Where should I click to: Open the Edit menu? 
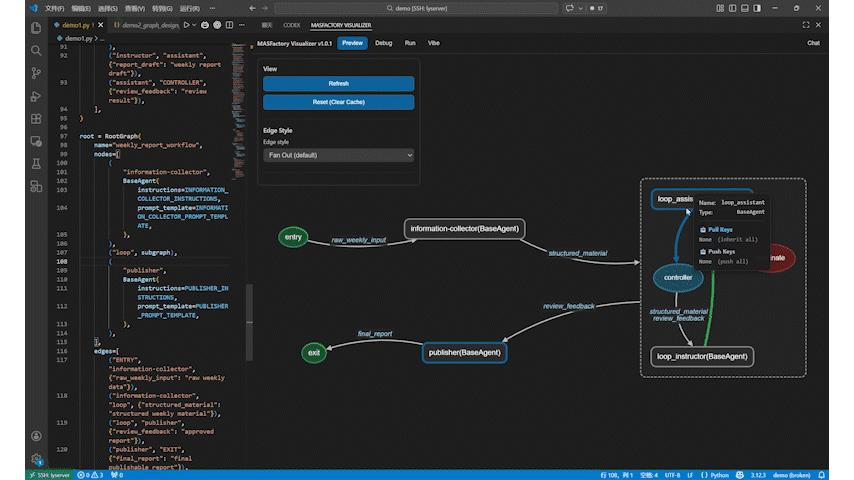coord(81,8)
